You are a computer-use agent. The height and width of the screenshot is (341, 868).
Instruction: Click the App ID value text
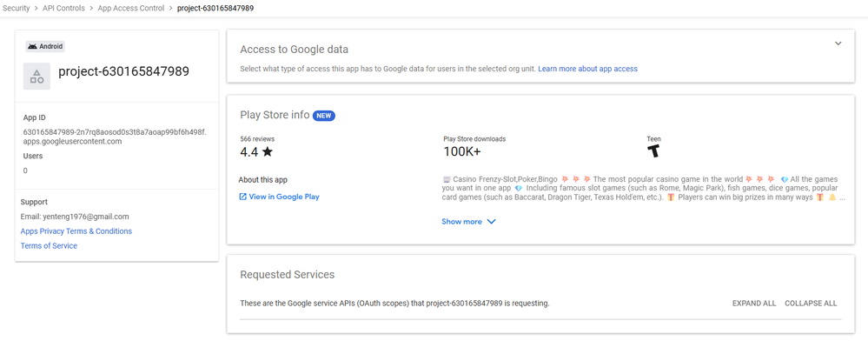(x=115, y=137)
